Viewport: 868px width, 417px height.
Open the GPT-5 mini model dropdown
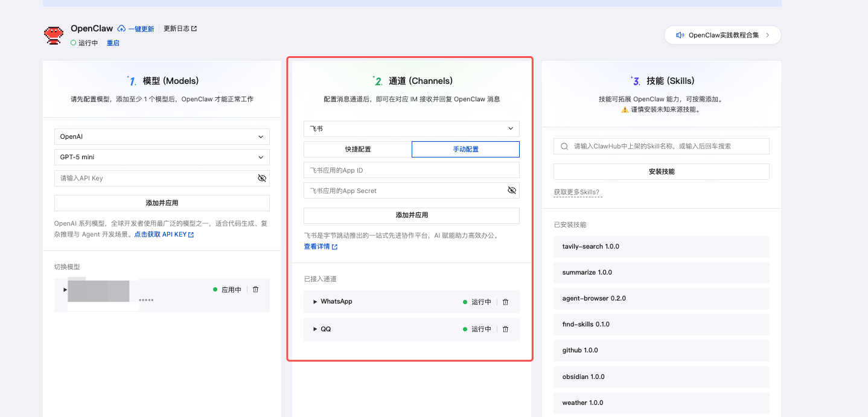[162, 158]
